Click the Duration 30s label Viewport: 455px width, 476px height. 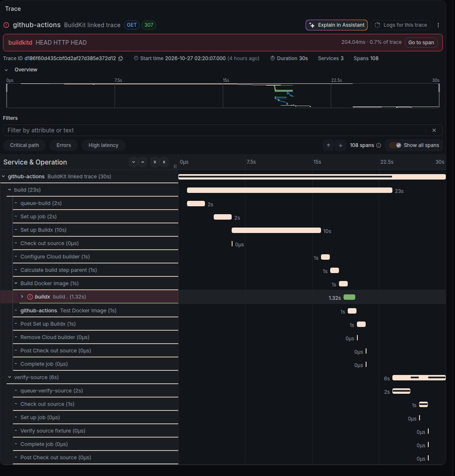[289, 58]
